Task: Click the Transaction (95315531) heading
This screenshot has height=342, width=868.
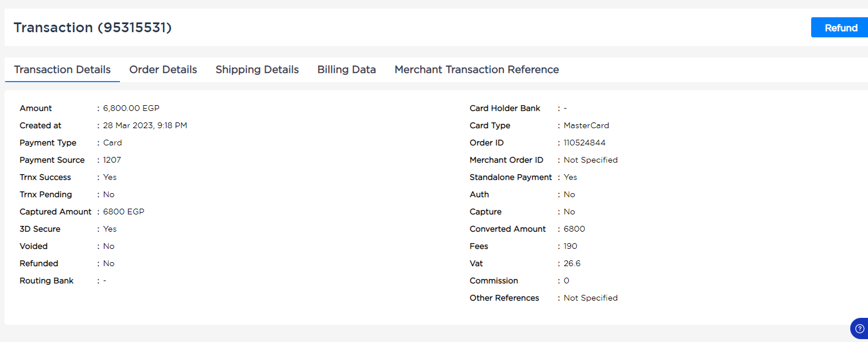Action: [x=92, y=28]
